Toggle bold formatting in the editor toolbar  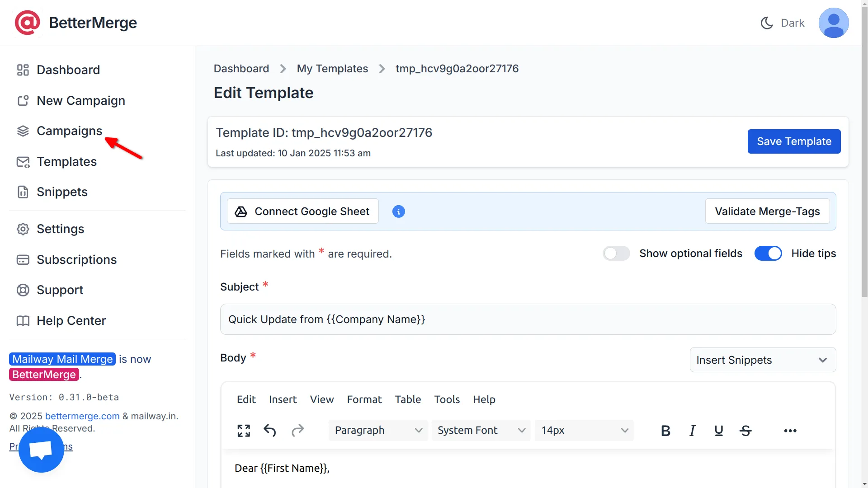click(x=665, y=430)
